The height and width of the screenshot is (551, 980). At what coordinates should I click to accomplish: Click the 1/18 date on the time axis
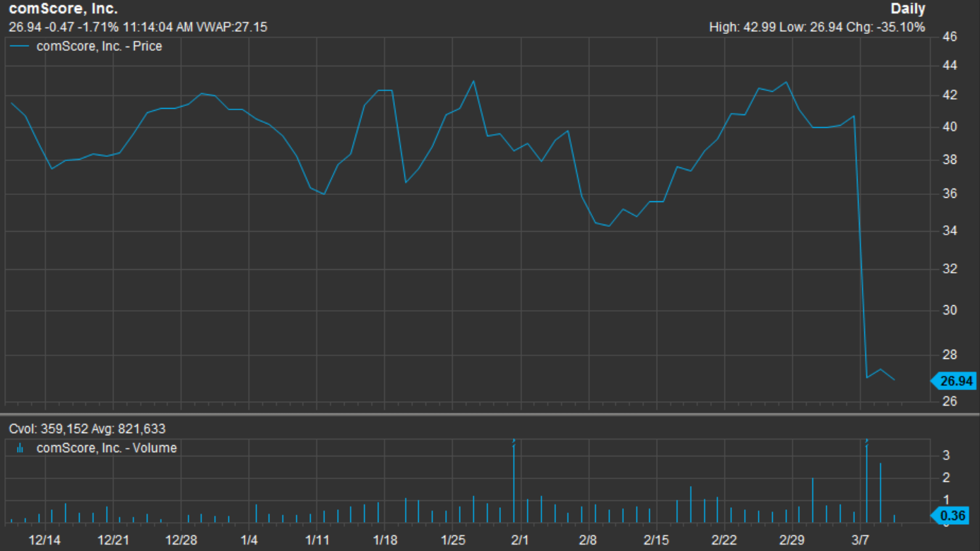pyautogui.click(x=384, y=540)
